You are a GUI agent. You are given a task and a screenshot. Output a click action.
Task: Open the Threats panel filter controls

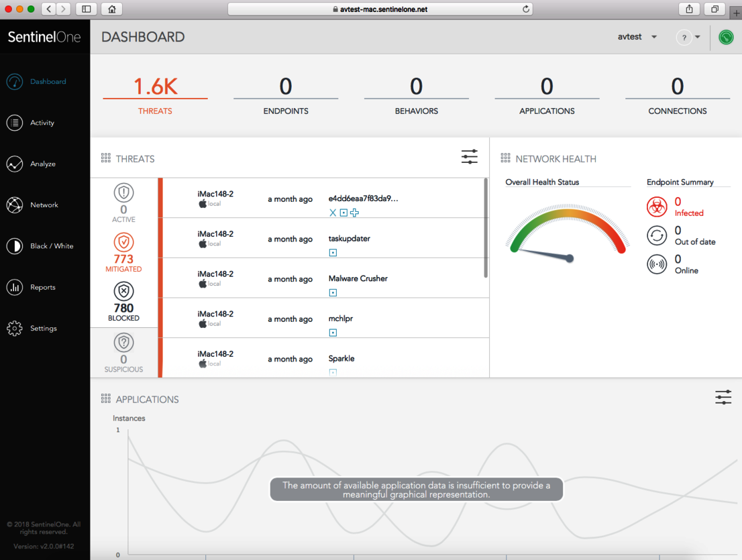pos(469,156)
